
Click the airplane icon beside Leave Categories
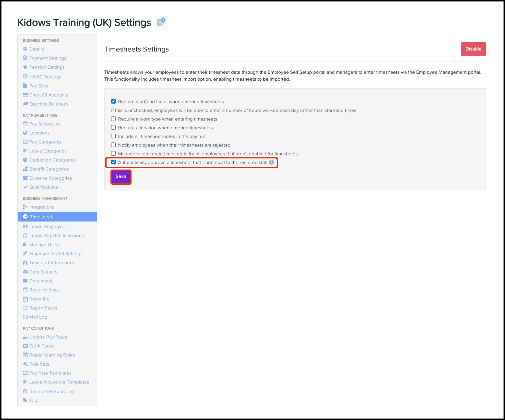25,151
